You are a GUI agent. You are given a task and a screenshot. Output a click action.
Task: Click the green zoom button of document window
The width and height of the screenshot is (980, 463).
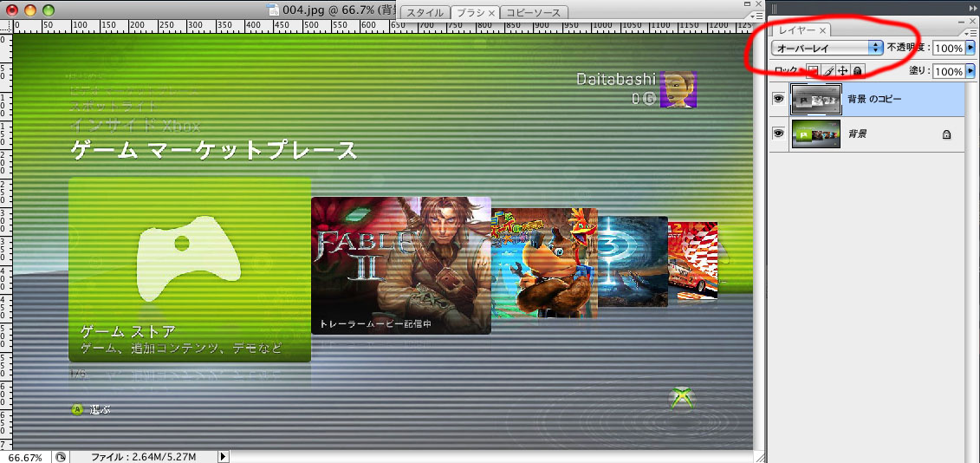click(49, 10)
